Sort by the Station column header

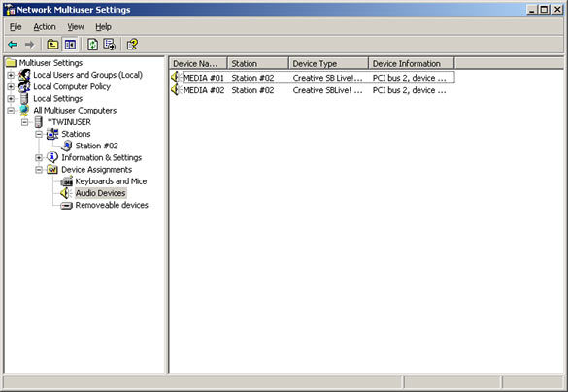[258, 64]
